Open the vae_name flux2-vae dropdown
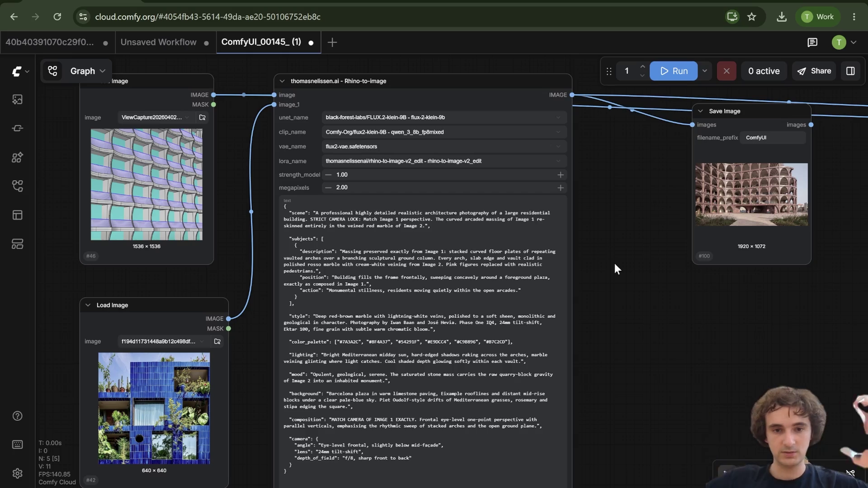This screenshot has width=868, height=488. point(444,146)
